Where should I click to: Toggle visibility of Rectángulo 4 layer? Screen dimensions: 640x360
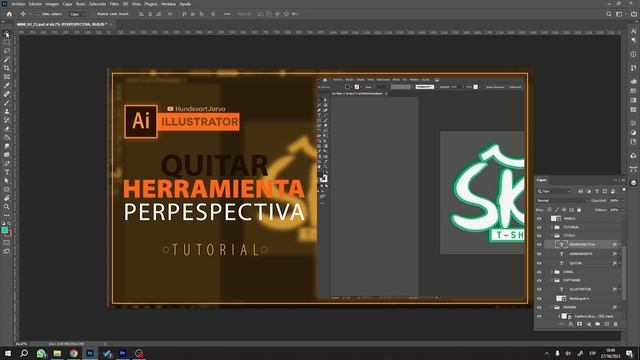tap(539, 299)
